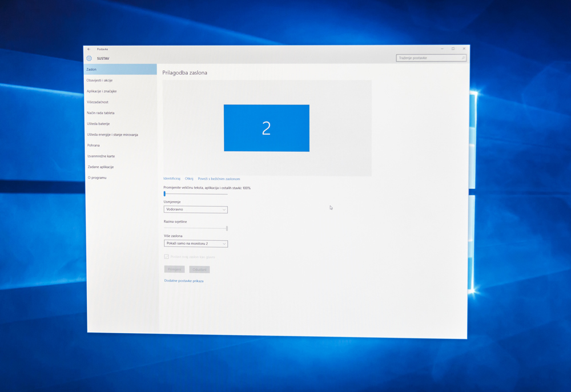Image resolution: width=571 pixels, height=392 pixels.
Task: Minimize the Postavke window
Action: pos(442,49)
